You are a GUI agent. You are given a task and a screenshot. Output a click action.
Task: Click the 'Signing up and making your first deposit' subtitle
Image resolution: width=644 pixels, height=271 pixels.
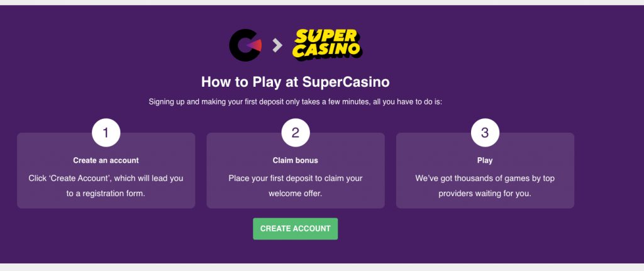click(296, 101)
